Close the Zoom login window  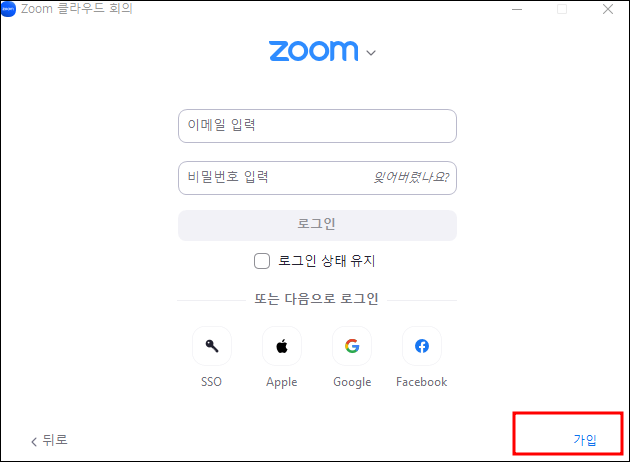608,9
